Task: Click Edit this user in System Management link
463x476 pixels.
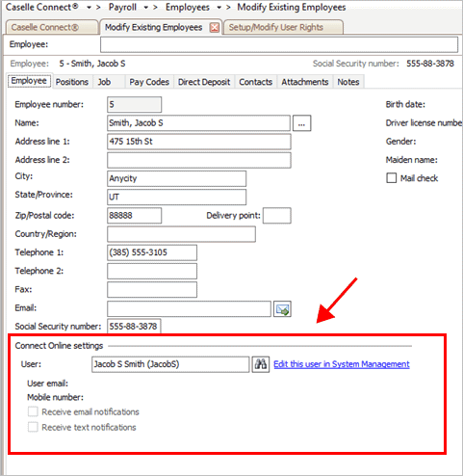Action: [342, 364]
